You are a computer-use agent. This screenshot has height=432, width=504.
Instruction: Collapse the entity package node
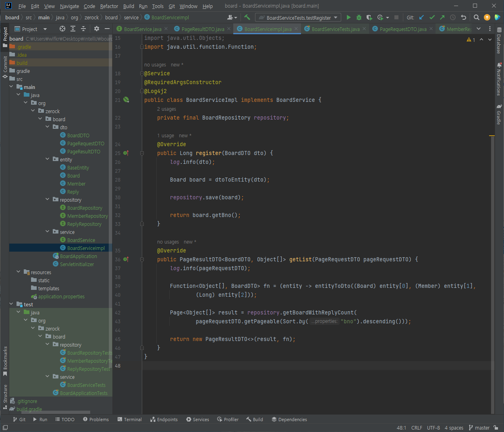48,159
